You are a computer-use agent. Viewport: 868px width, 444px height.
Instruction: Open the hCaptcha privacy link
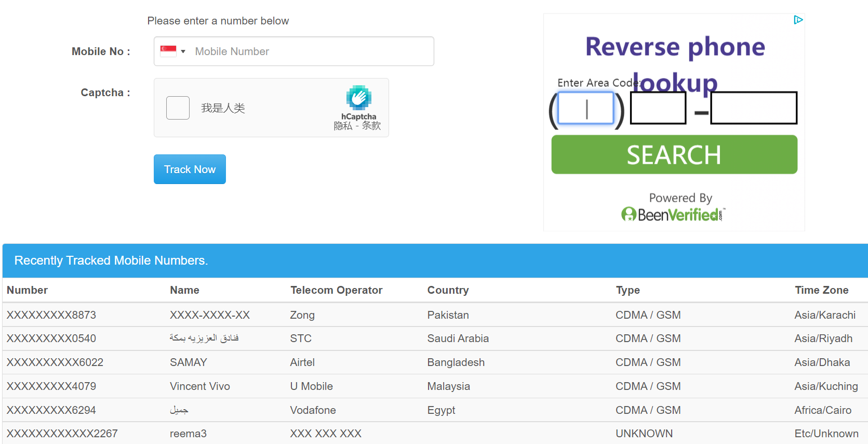click(343, 126)
